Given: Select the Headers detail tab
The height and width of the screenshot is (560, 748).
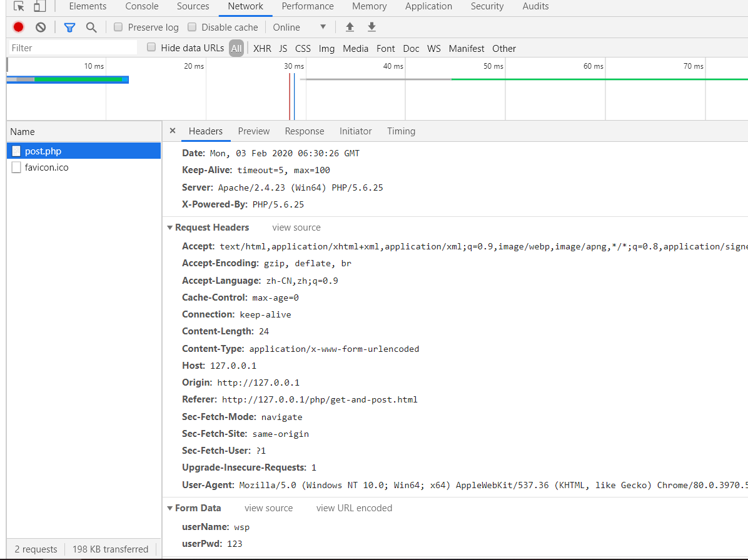Looking at the screenshot, I should 206,131.
